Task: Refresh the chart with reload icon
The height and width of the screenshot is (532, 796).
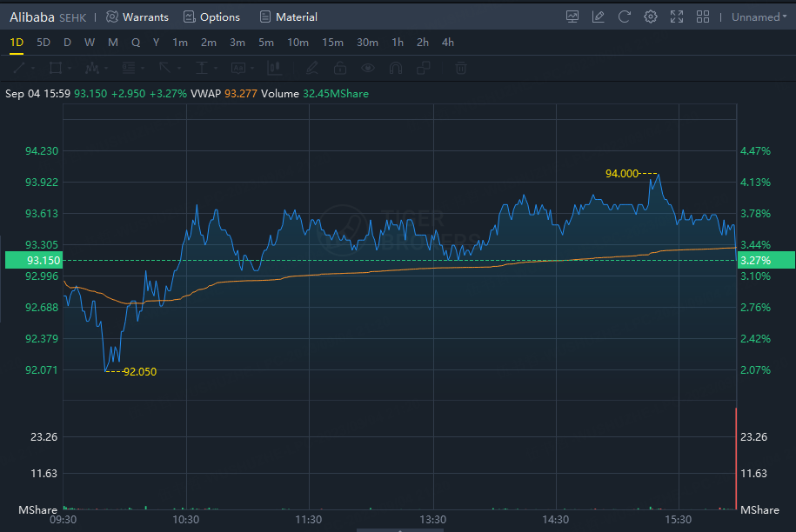Action: [x=624, y=17]
